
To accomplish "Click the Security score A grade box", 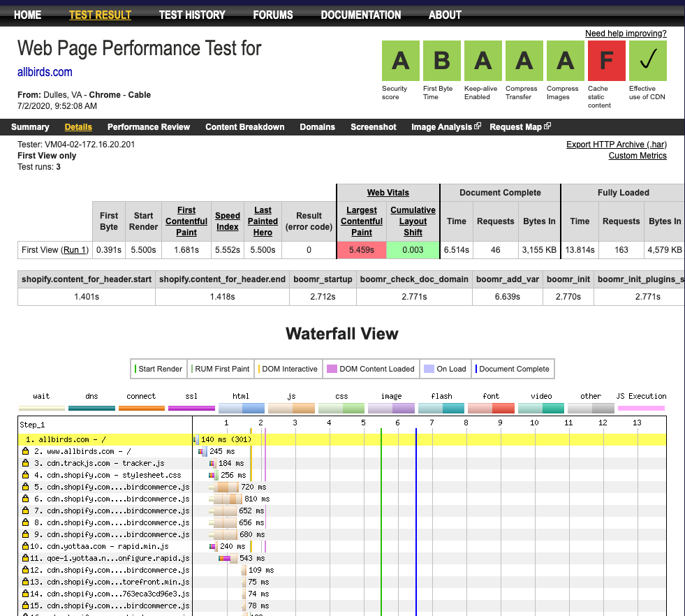I will [401, 61].
